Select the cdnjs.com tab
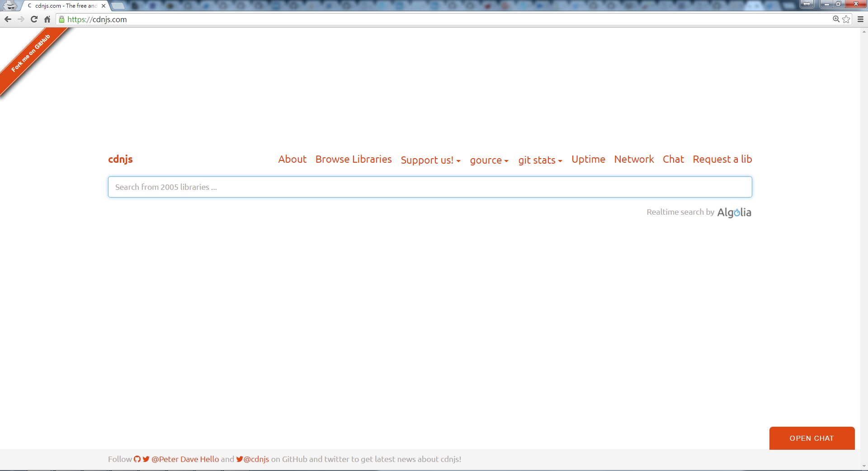This screenshot has width=868, height=471. click(66, 6)
